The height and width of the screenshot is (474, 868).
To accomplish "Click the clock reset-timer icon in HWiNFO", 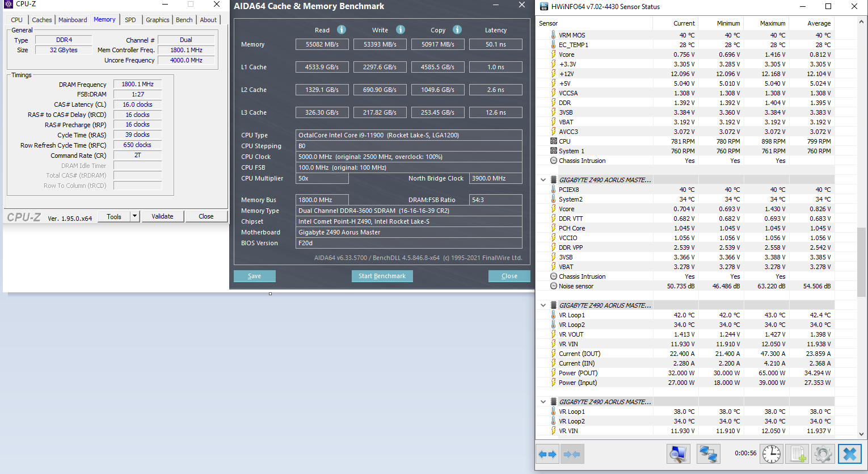I will tap(772, 454).
